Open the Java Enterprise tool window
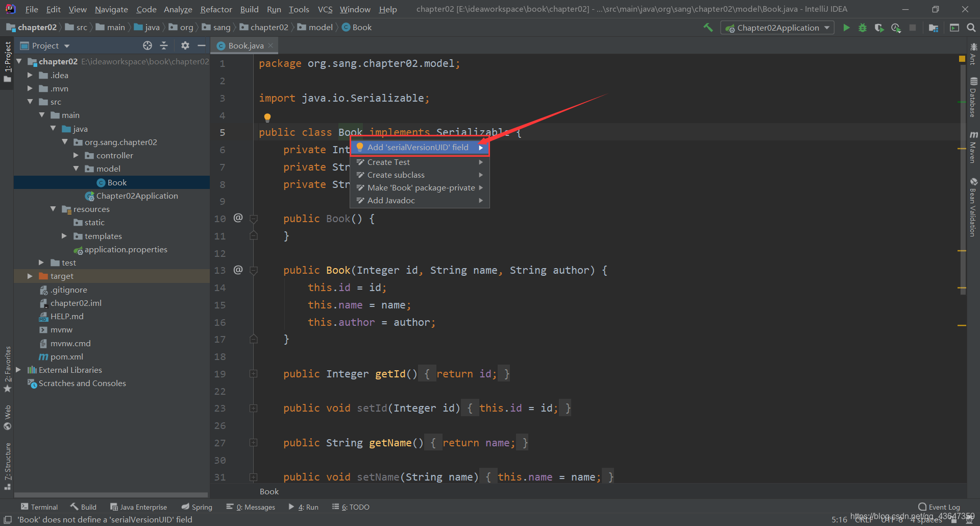Viewport: 980px width, 526px height. pyautogui.click(x=138, y=507)
